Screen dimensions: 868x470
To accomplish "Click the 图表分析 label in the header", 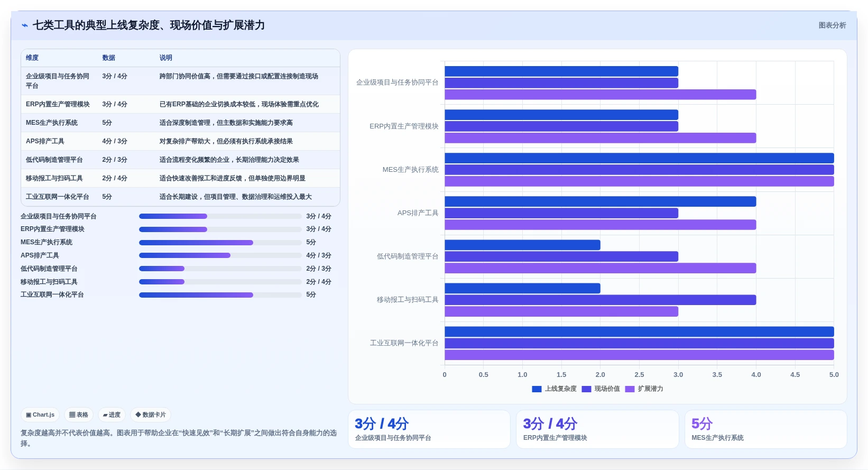I will tap(832, 25).
